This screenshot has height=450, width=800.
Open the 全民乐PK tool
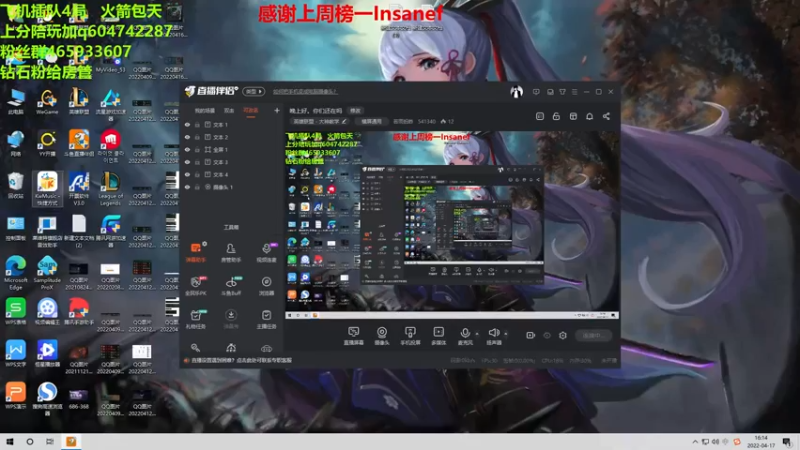pyautogui.click(x=195, y=286)
